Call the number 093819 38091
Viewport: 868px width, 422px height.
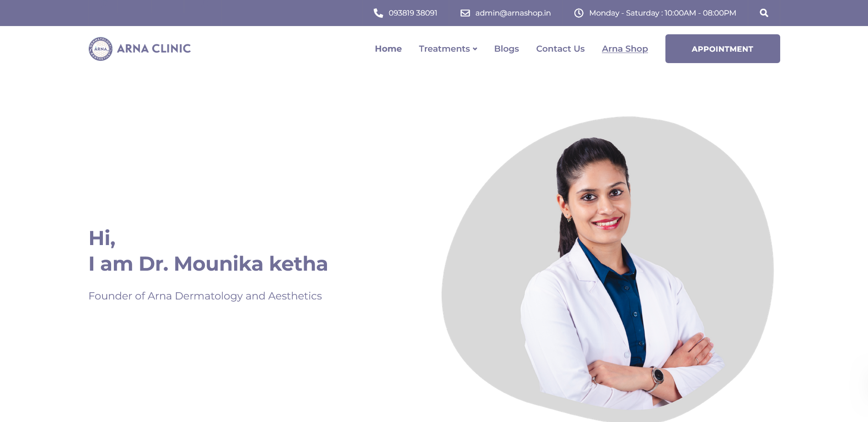413,13
